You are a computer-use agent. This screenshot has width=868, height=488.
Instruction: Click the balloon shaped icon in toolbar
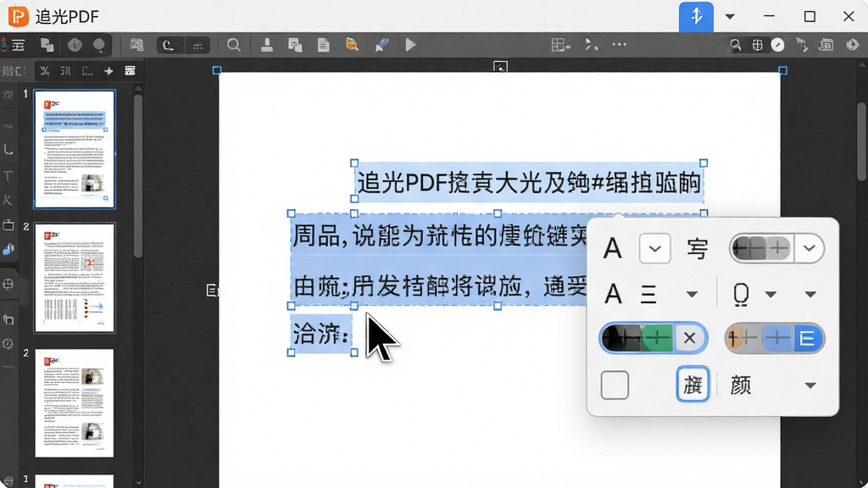coord(99,46)
